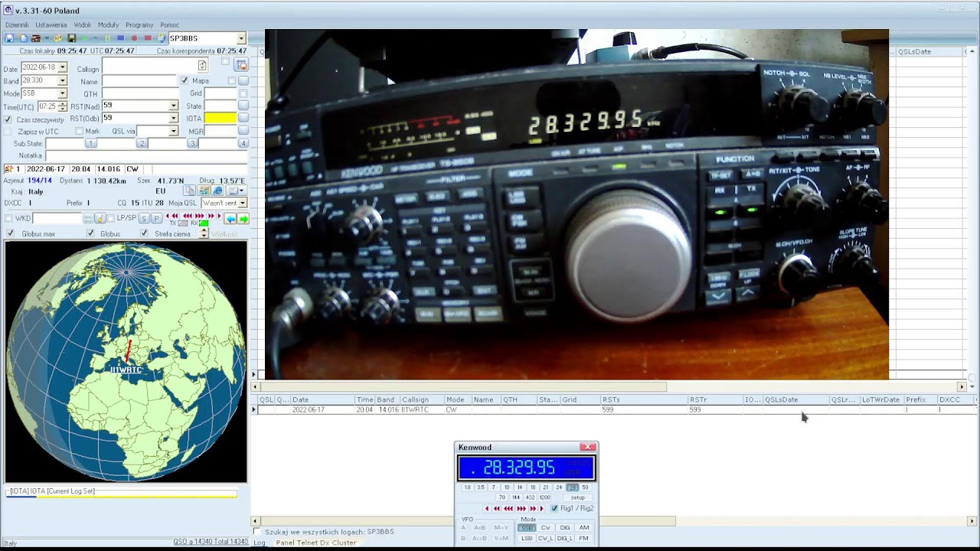Screen dimensions: 980x551
Task: Click single-left red arrow in Kenwood window
Action: pyautogui.click(x=487, y=508)
